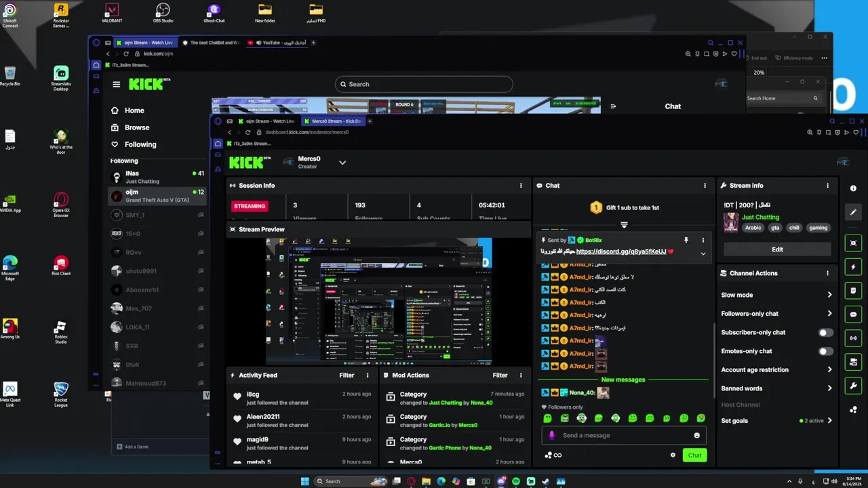Click the Windows Start button
The width and height of the screenshot is (868, 488).
[305, 481]
